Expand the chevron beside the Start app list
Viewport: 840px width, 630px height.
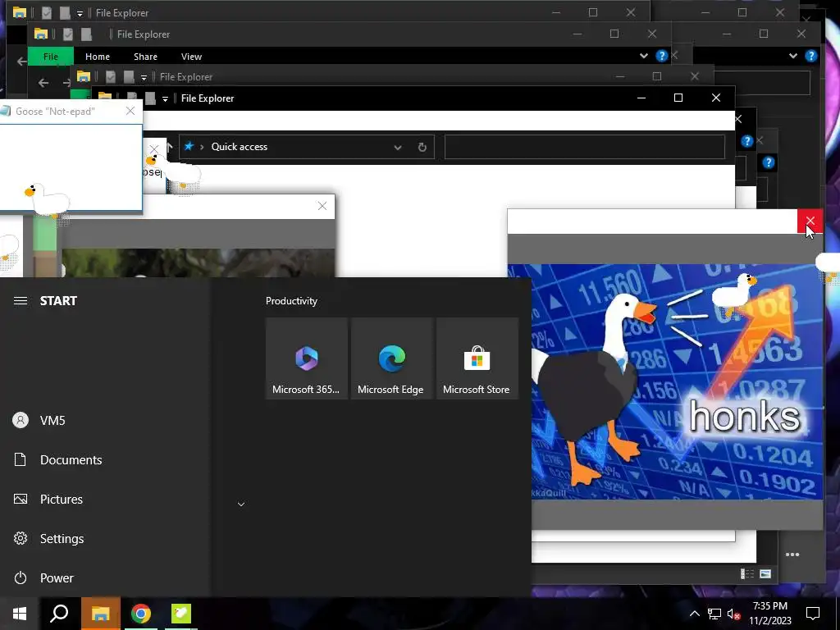click(x=241, y=504)
